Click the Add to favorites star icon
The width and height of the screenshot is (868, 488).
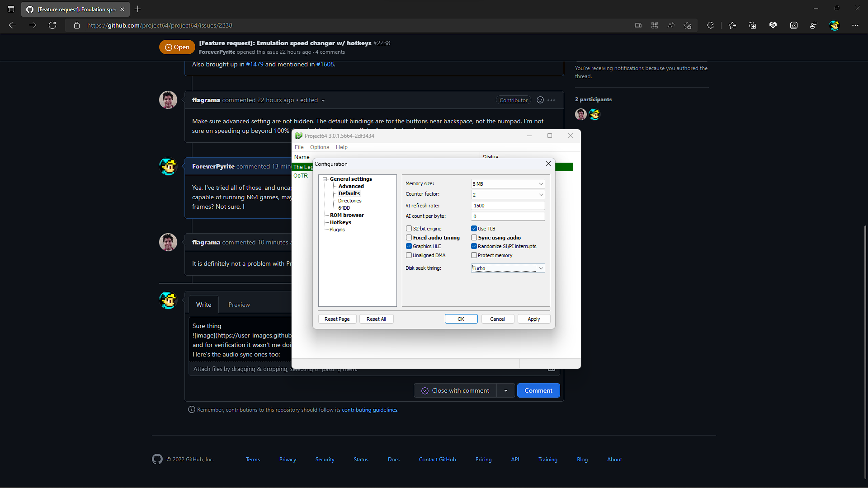point(687,25)
